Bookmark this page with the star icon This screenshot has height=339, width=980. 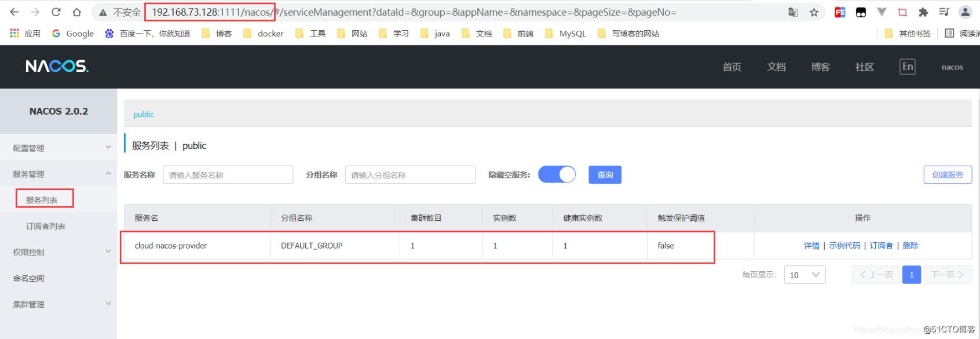[x=814, y=12]
